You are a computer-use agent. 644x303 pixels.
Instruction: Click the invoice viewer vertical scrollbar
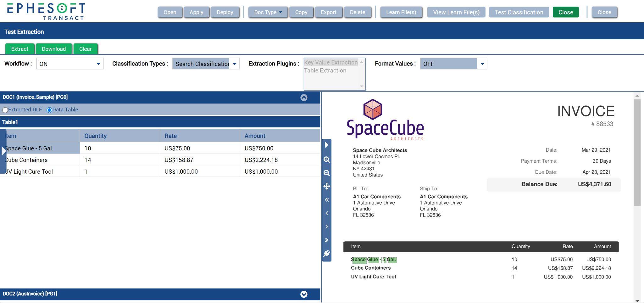point(637,153)
